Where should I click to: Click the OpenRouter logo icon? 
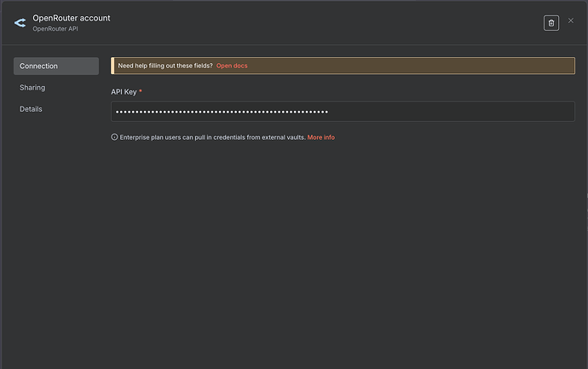click(x=20, y=23)
